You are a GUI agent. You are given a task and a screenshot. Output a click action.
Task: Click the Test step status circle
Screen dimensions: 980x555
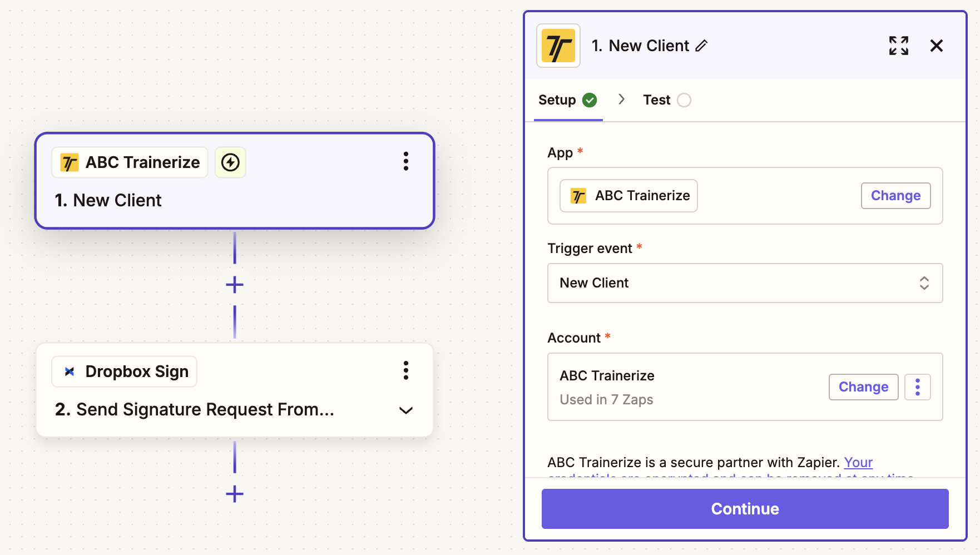(684, 100)
